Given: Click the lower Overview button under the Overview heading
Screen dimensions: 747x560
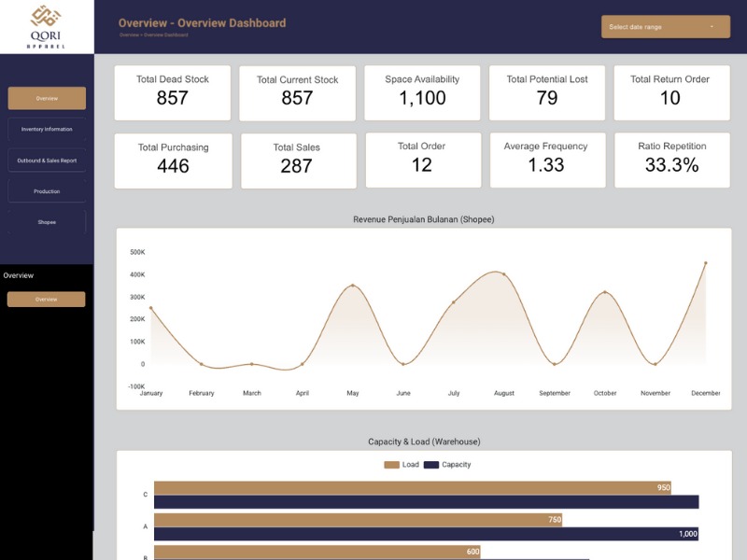Looking at the screenshot, I should point(47,300).
